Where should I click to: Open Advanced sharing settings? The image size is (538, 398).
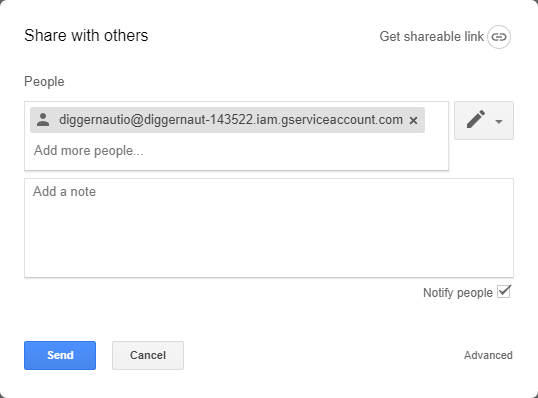click(488, 355)
